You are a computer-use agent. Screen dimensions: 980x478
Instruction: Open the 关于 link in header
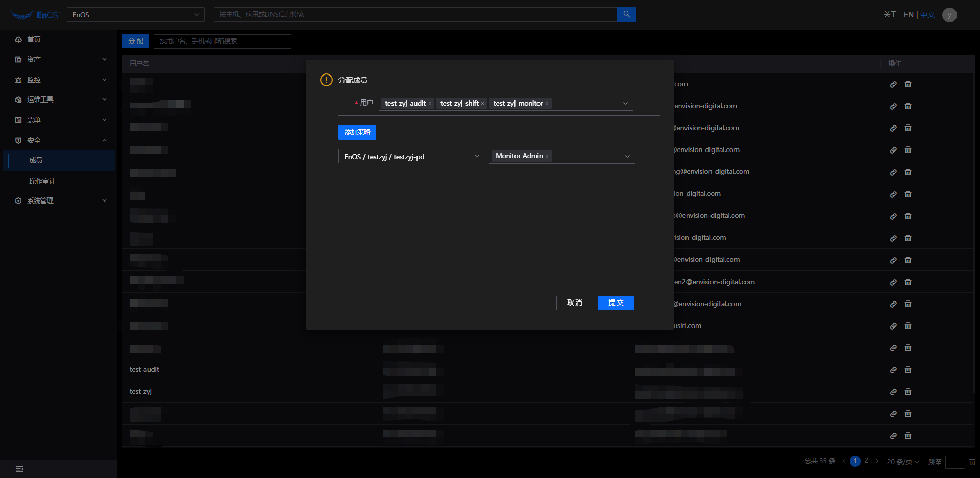890,15
